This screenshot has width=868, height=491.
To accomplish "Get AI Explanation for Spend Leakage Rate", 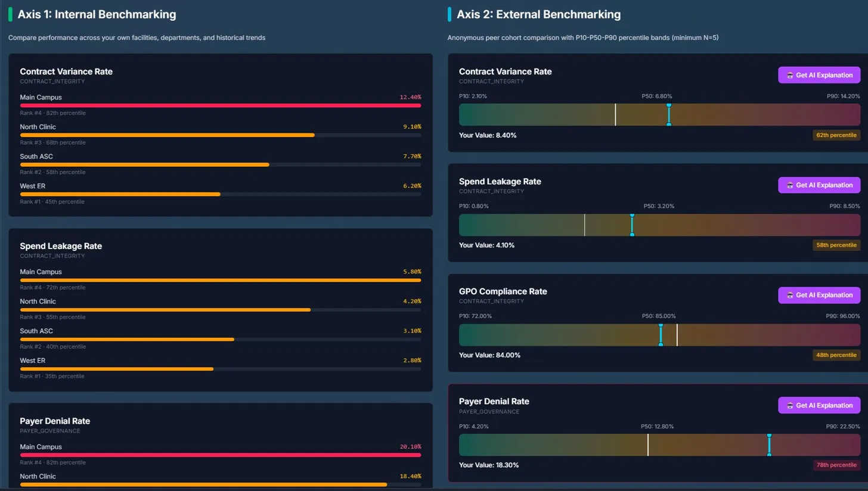I will click(x=819, y=185).
